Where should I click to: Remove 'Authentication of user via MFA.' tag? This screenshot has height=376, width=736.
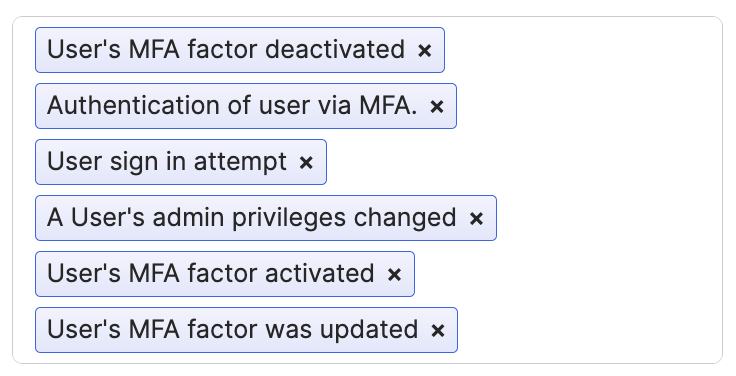pos(437,107)
